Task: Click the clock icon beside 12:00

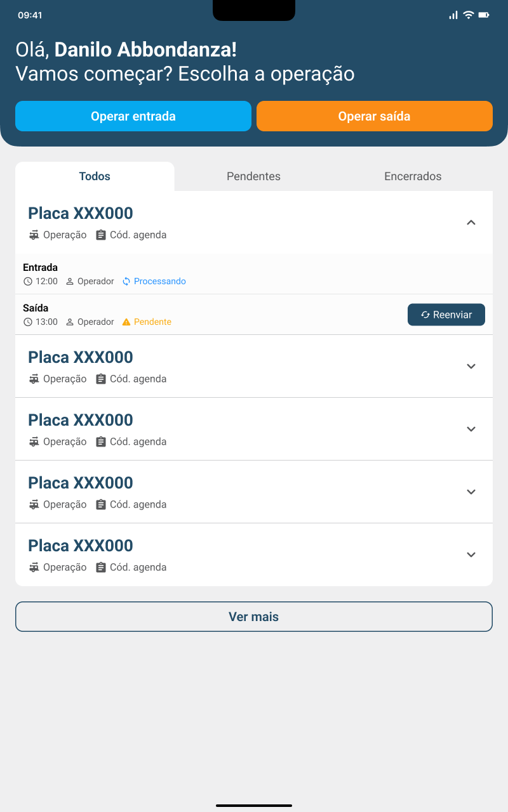Action: pos(27,281)
